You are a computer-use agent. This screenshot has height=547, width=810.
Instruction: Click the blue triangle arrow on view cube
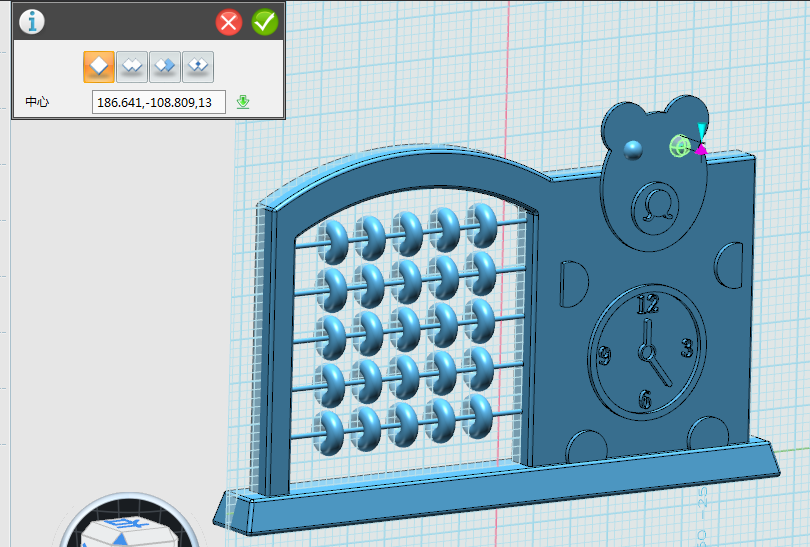tap(121, 540)
